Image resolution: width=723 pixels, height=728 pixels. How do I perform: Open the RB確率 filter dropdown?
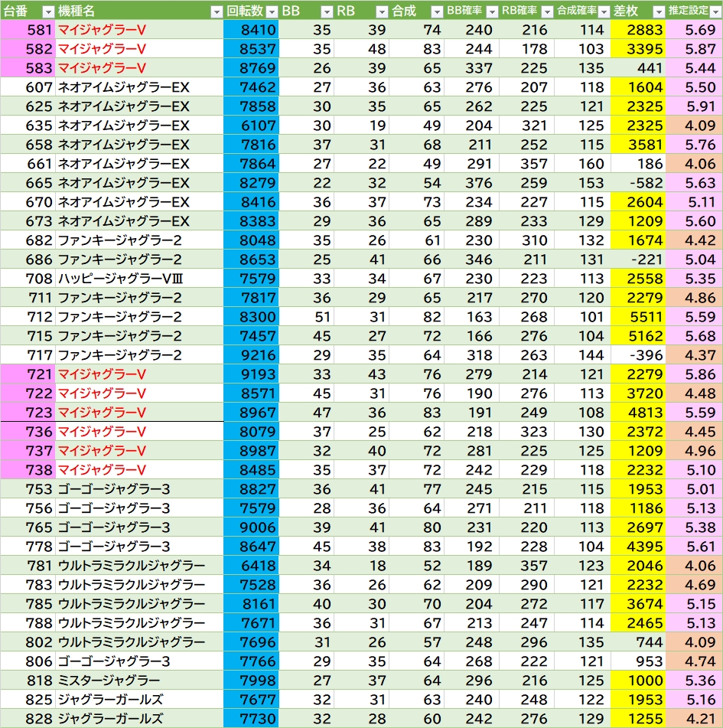[546, 11]
